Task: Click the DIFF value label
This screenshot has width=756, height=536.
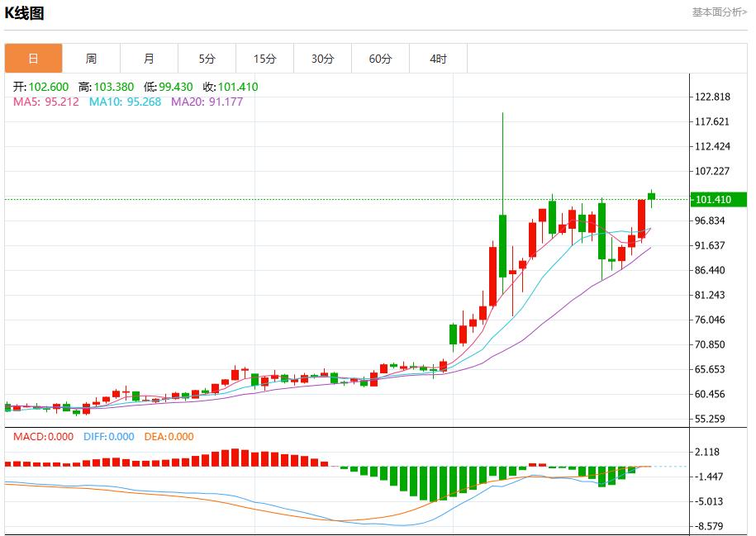Action: click(x=108, y=436)
